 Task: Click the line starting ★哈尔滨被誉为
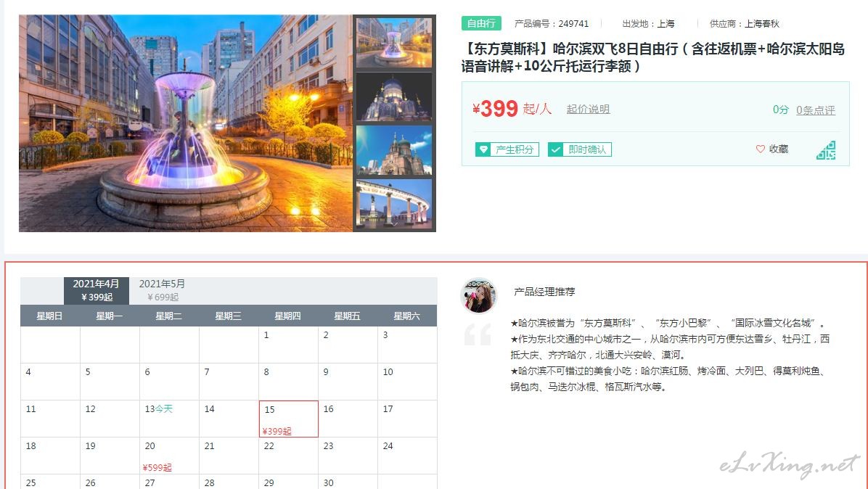(668, 323)
